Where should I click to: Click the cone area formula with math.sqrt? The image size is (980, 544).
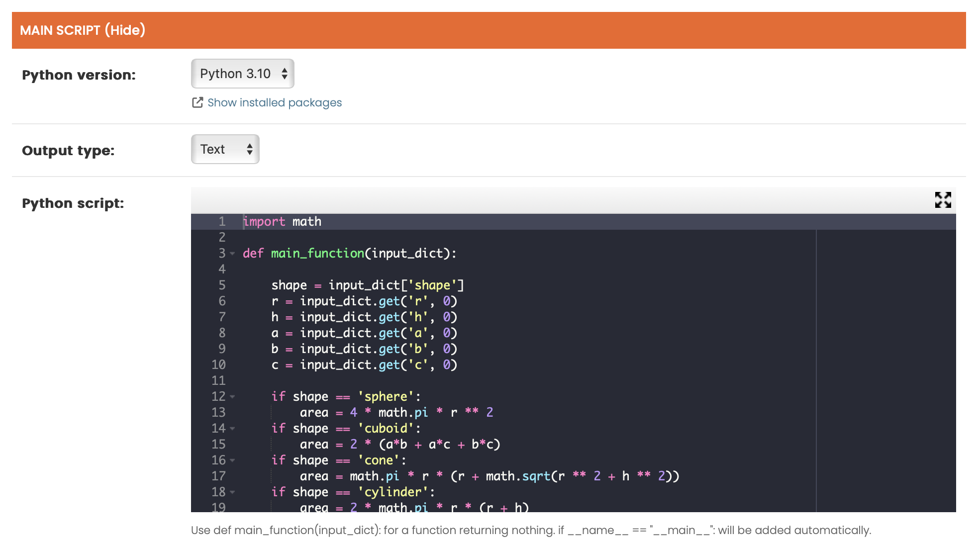(490, 476)
